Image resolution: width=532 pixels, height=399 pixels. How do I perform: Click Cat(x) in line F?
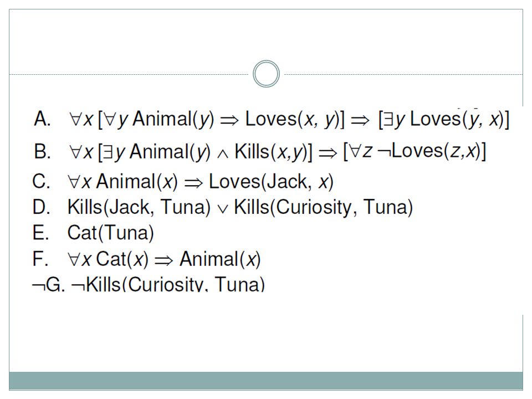pyautogui.click(x=122, y=259)
